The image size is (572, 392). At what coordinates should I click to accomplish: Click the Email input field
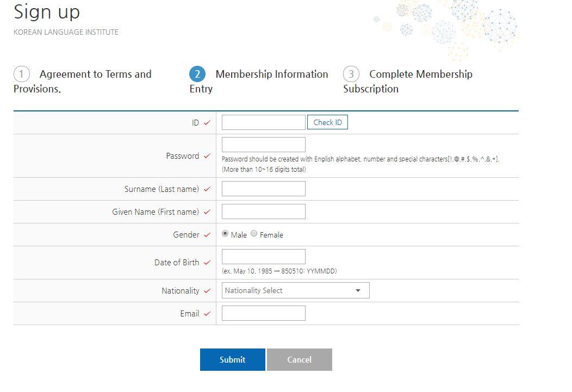pos(263,313)
